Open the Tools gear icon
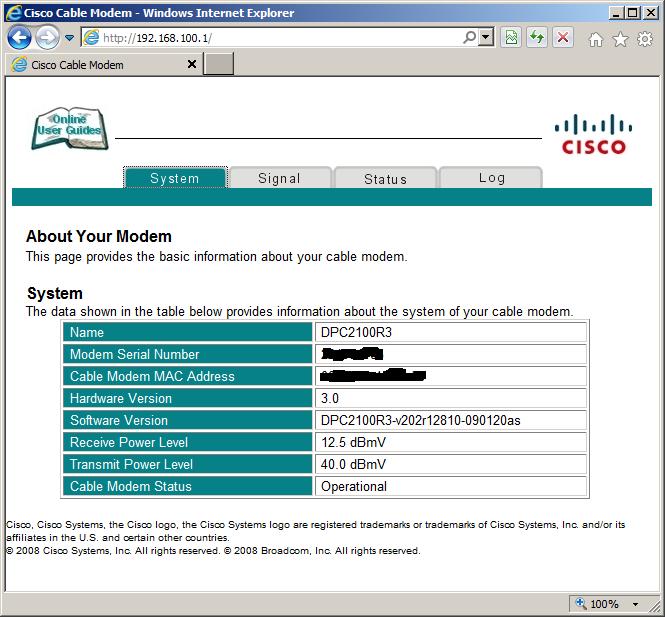 645,39
